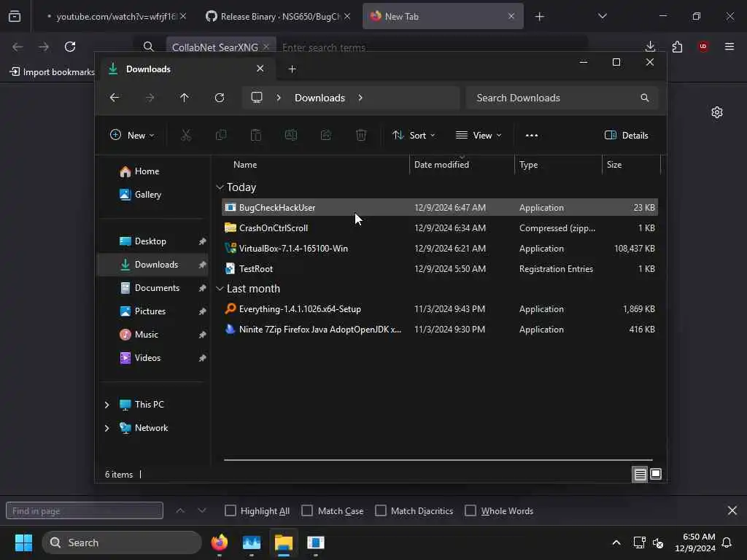The width and height of the screenshot is (747, 560).
Task: Select Gallery in navigation pane
Action: (x=146, y=194)
